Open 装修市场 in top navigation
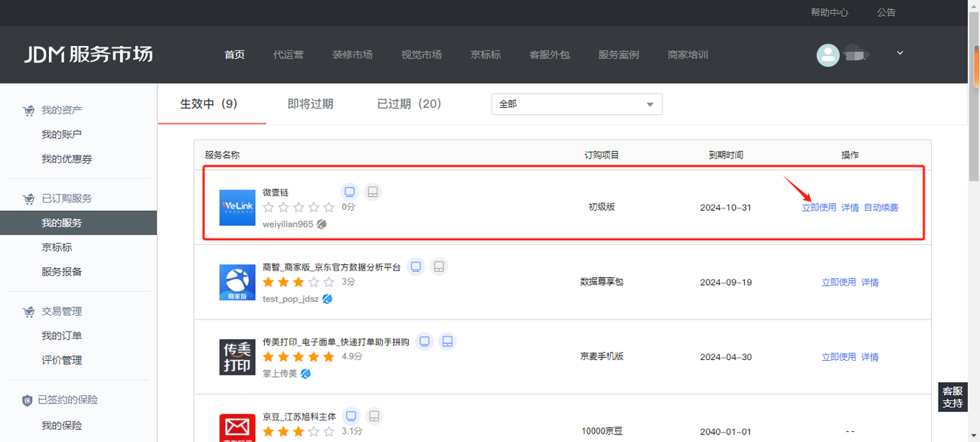Image resolution: width=980 pixels, height=442 pixels. click(x=352, y=55)
